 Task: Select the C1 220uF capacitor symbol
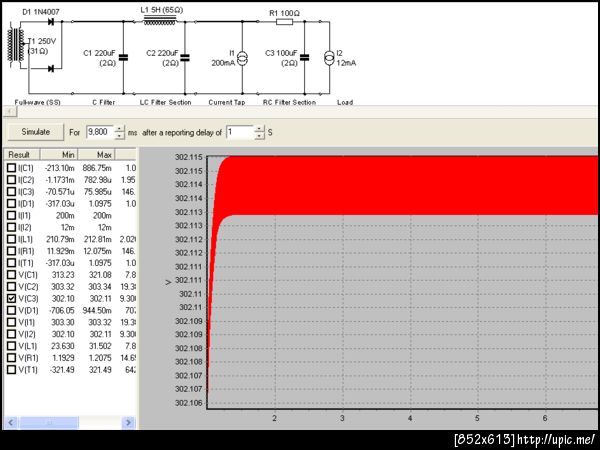pos(123,58)
